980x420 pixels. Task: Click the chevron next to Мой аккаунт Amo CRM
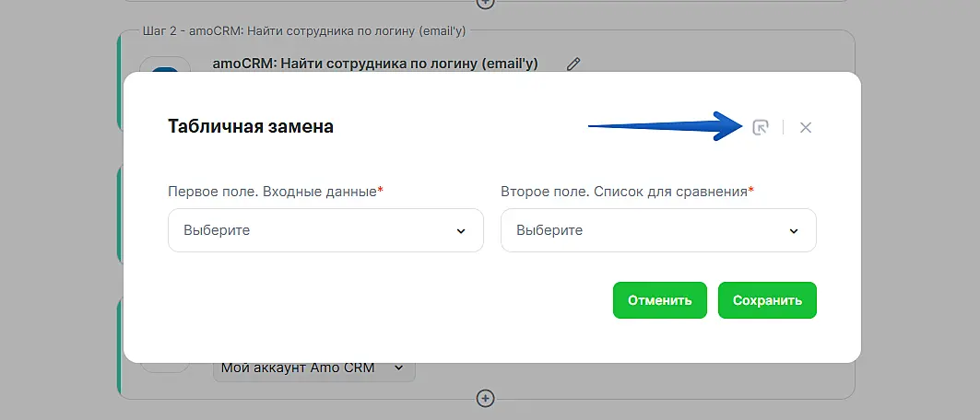399,368
